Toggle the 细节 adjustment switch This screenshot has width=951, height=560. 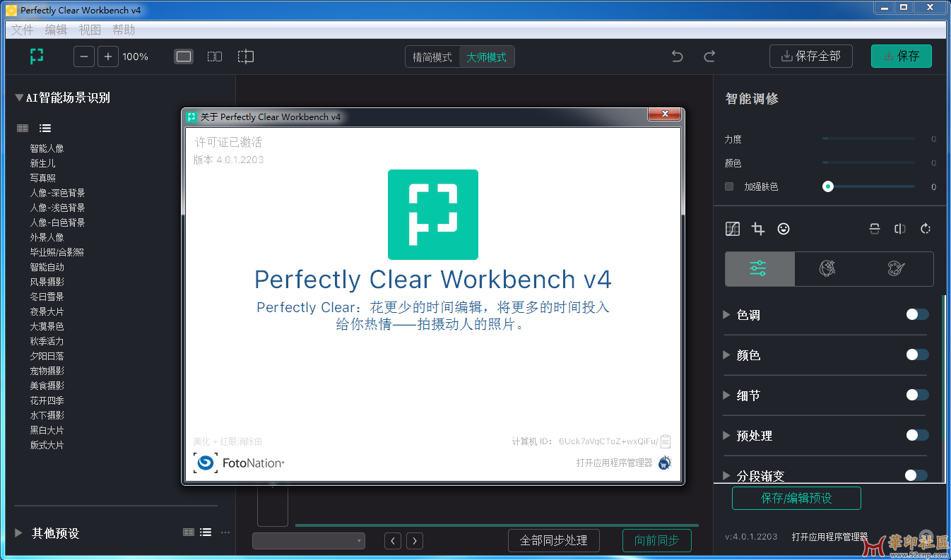917,395
